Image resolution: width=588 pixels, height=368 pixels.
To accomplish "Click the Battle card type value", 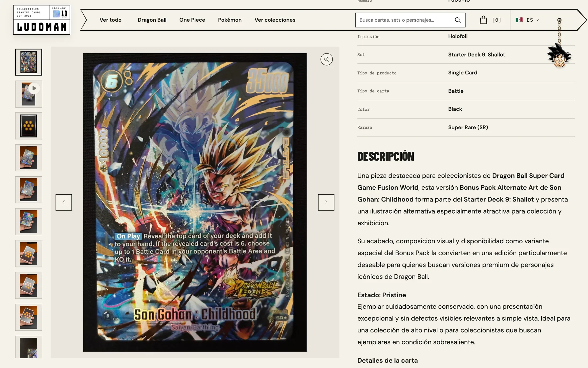I will 456,91.
